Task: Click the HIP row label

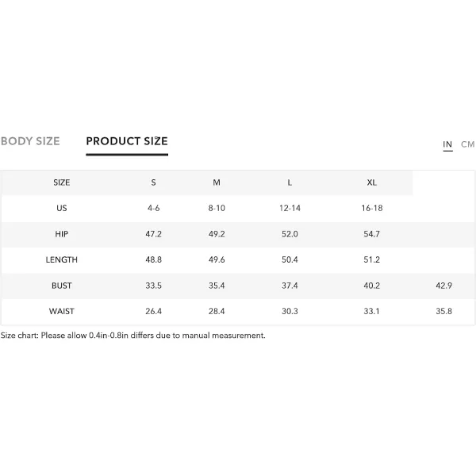Action: pyautogui.click(x=62, y=234)
